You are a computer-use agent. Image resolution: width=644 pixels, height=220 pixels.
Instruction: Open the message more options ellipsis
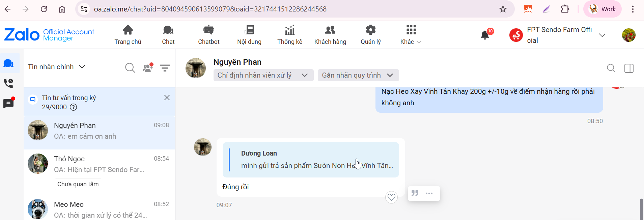point(429,193)
